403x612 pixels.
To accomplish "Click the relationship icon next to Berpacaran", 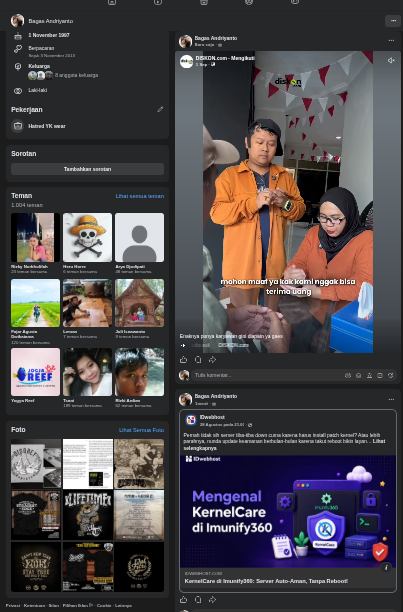I will coord(18,48).
